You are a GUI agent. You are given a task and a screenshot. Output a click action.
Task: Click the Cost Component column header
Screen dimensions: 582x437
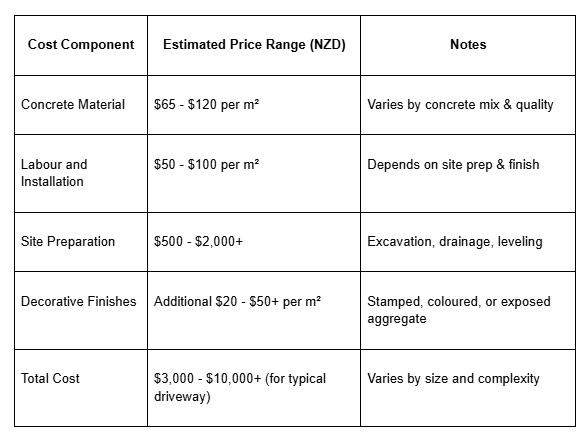click(x=81, y=45)
